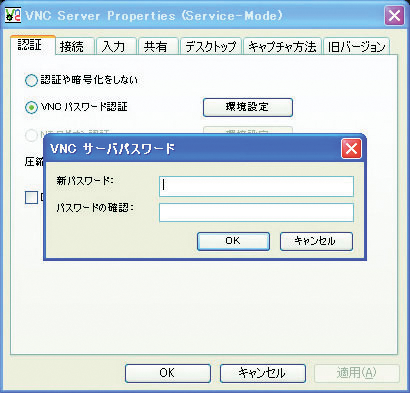This screenshot has height=393, width=410.
Task: Click 環境設定 button next to VNC パスワード認証
Action: tap(248, 107)
